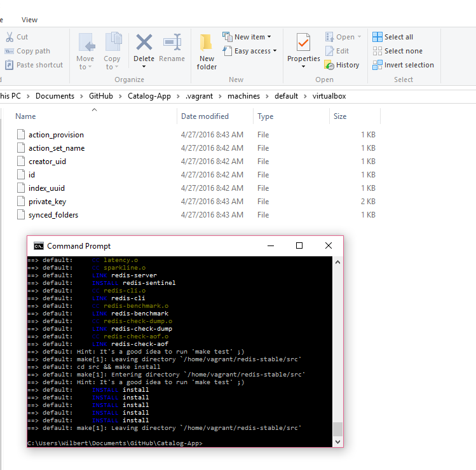Click the New item icon

(x=228, y=37)
